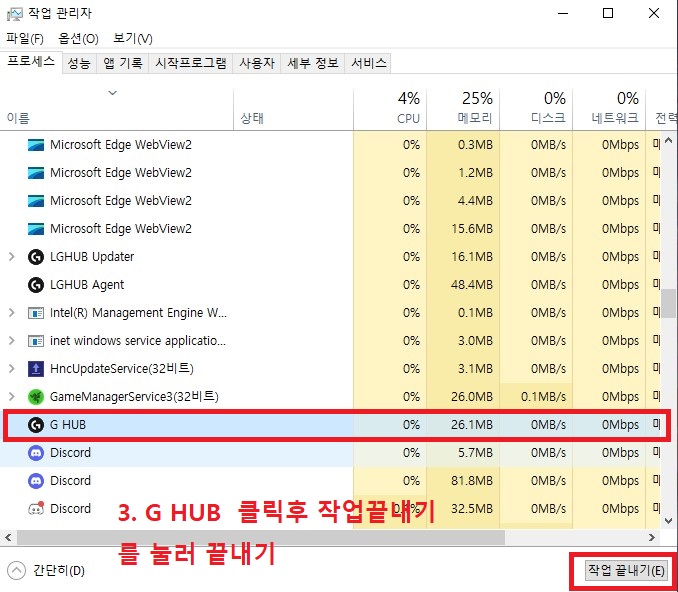Click the Intel Management Engine process icon

(35, 313)
